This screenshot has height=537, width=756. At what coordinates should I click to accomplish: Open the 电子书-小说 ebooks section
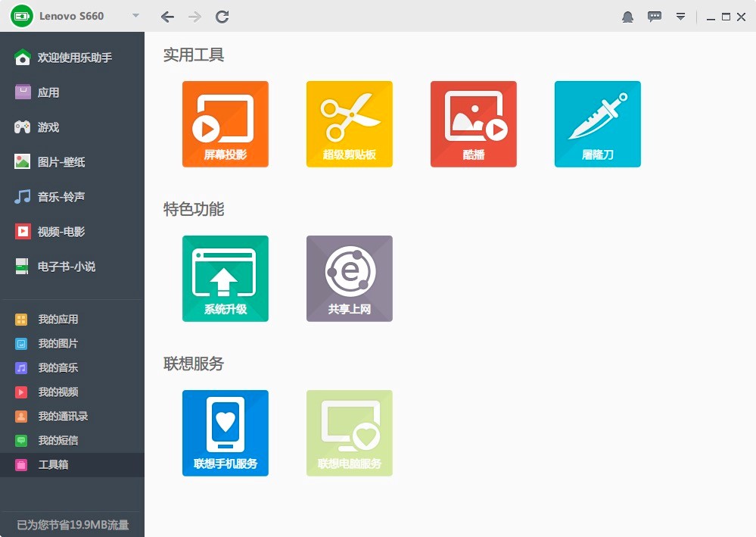[x=73, y=266]
